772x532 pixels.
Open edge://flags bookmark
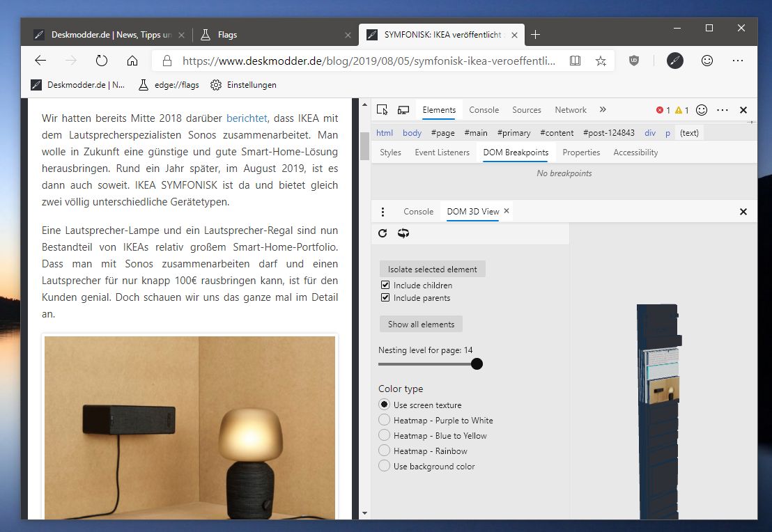point(169,85)
